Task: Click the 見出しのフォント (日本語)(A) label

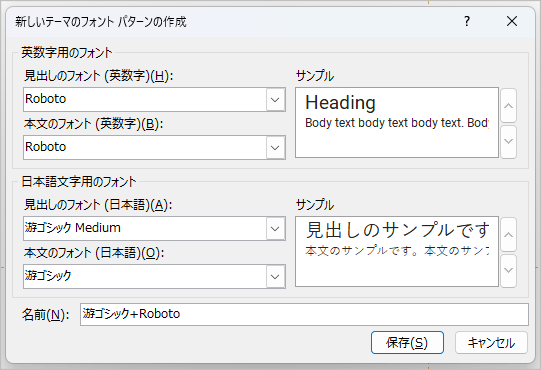Action: pyautogui.click(x=98, y=205)
